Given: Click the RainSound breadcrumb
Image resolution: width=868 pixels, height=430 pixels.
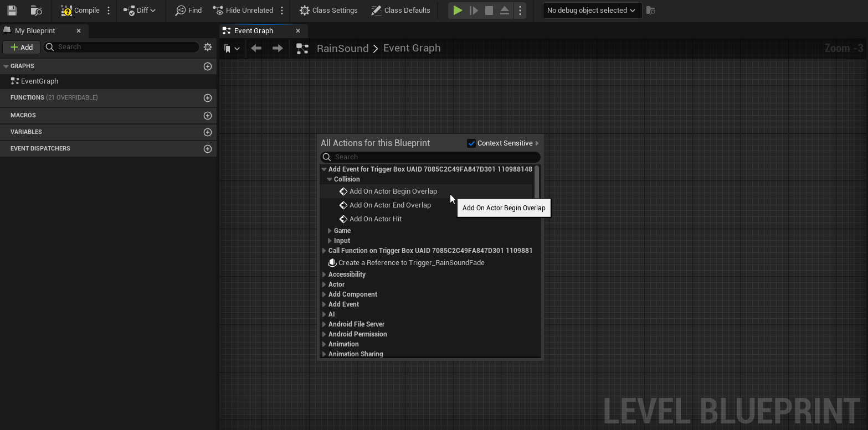Looking at the screenshot, I should pyautogui.click(x=342, y=48).
